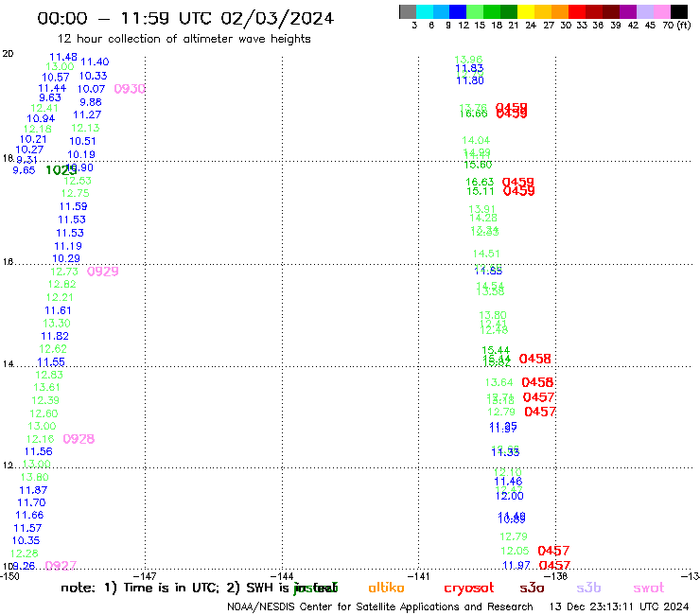The height and width of the screenshot is (615, 700).
Task: Click the NOAA/NESDIS Center footer credit text
Action: tap(380, 606)
